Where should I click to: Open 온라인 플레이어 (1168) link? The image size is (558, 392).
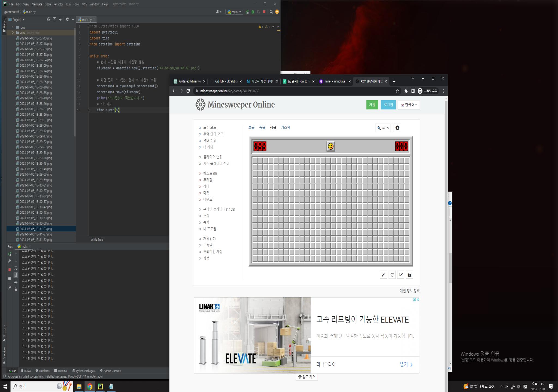click(x=219, y=209)
